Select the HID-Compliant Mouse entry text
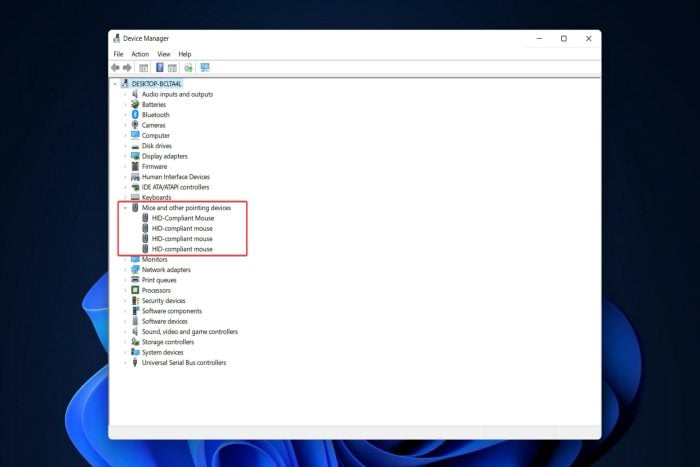Screen dimensions: 700x467 [x=183, y=218]
